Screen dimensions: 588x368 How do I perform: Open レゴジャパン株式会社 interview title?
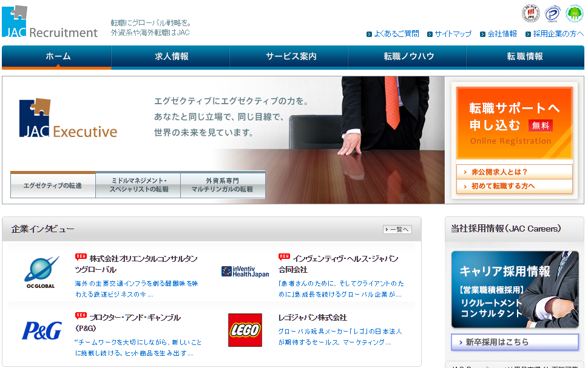click(x=313, y=318)
